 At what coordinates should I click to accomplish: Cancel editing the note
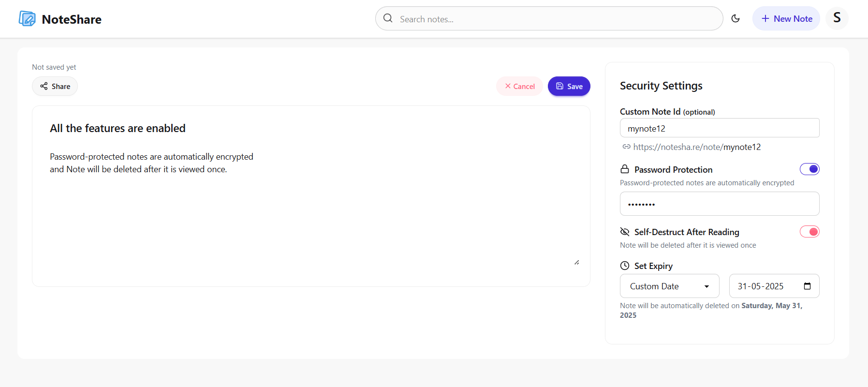tap(519, 86)
